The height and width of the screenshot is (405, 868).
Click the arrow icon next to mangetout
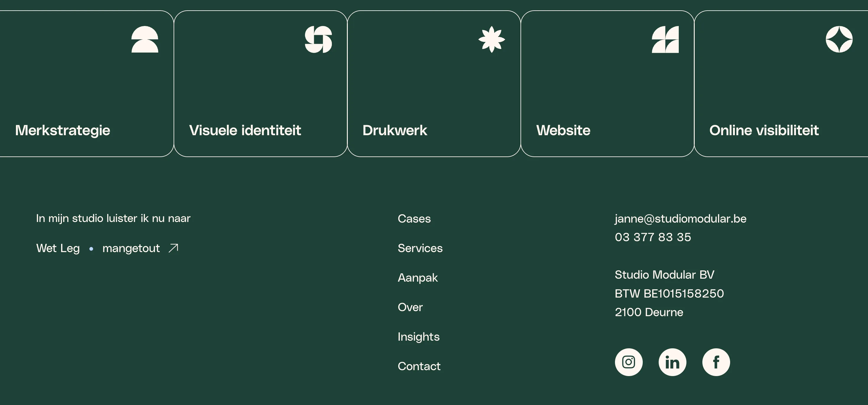pyautogui.click(x=173, y=248)
